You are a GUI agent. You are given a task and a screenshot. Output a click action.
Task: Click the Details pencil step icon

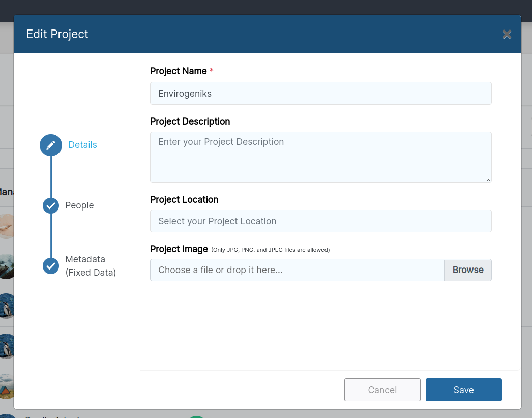click(51, 145)
